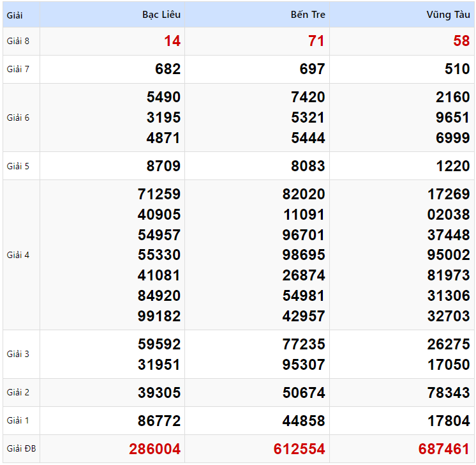The width and height of the screenshot is (476, 465).
Task: Click the Giải 8 row label
Action: pyautogui.click(x=19, y=41)
